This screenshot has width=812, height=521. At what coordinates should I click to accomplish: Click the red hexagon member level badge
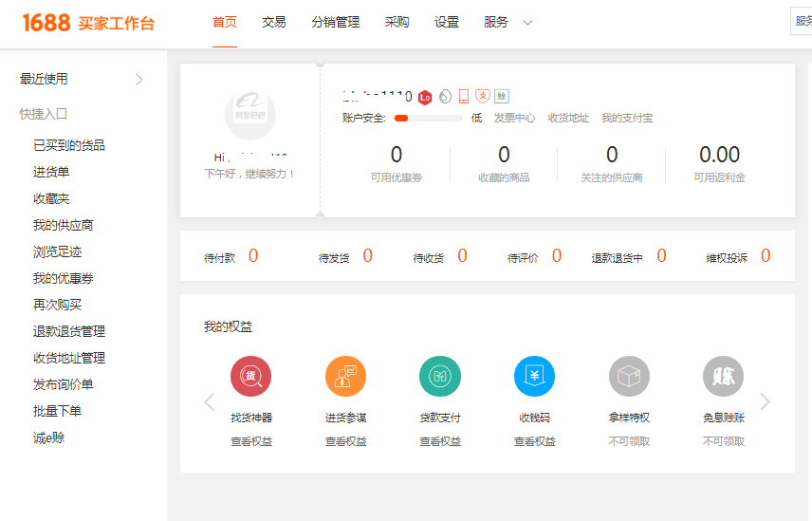click(x=425, y=96)
